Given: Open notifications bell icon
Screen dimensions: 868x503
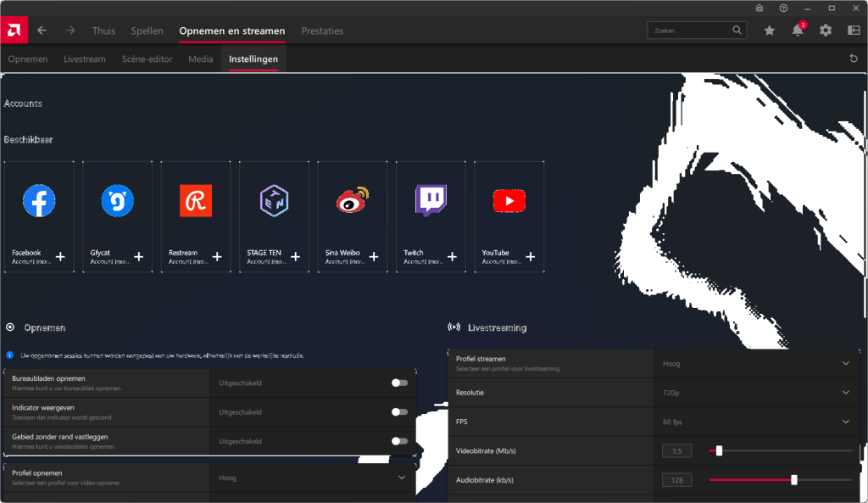Looking at the screenshot, I should tap(798, 31).
